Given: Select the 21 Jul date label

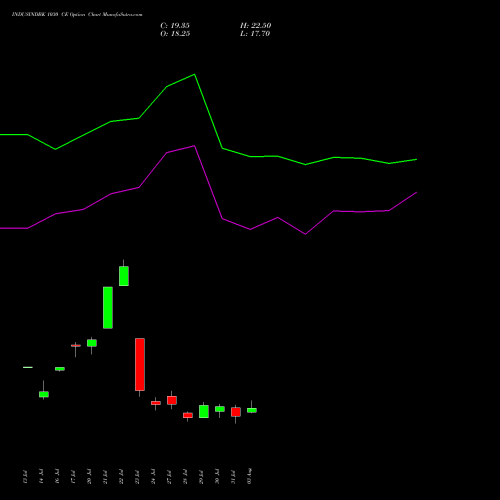Looking at the screenshot, I should point(105,477).
